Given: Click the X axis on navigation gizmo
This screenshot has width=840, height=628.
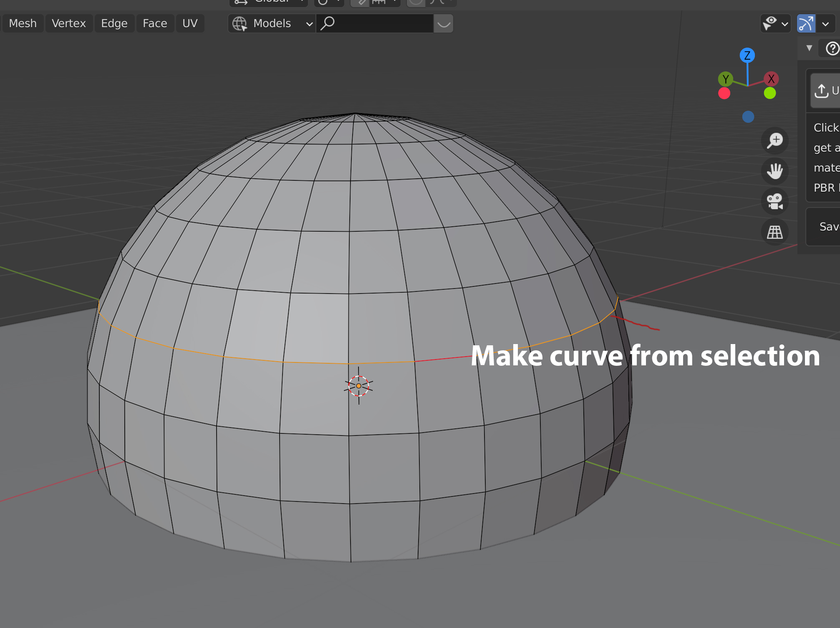Looking at the screenshot, I should [771, 79].
